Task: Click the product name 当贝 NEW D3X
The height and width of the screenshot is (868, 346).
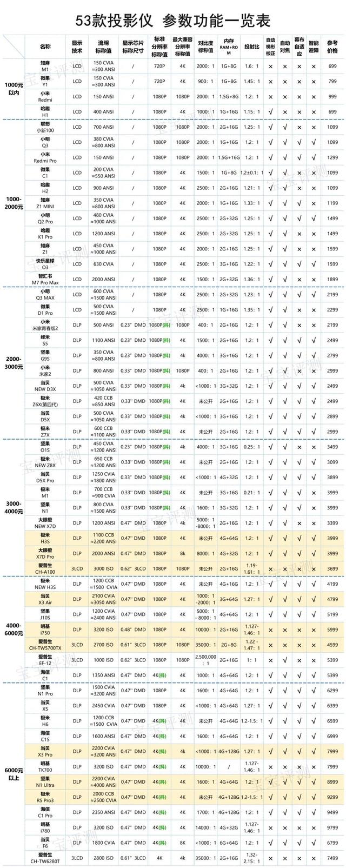Action: pyautogui.click(x=45, y=386)
